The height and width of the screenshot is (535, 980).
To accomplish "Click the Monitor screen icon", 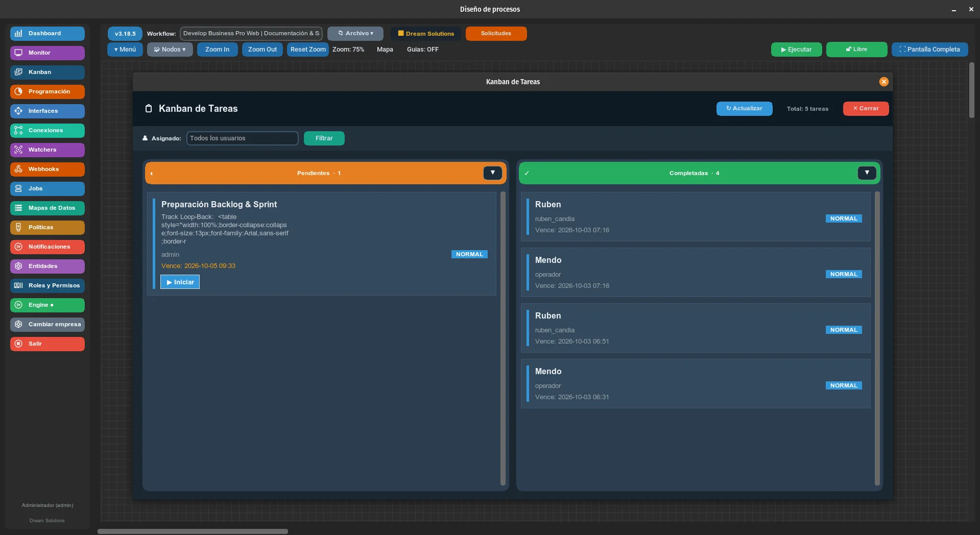I will click(x=18, y=53).
